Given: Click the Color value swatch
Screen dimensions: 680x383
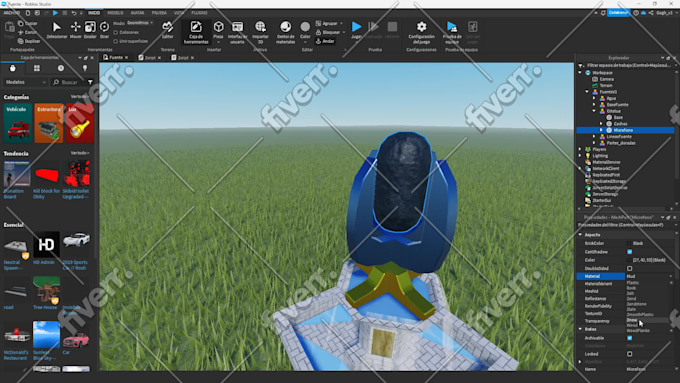Looking at the screenshot, I should pyautogui.click(x=629, y=260).
